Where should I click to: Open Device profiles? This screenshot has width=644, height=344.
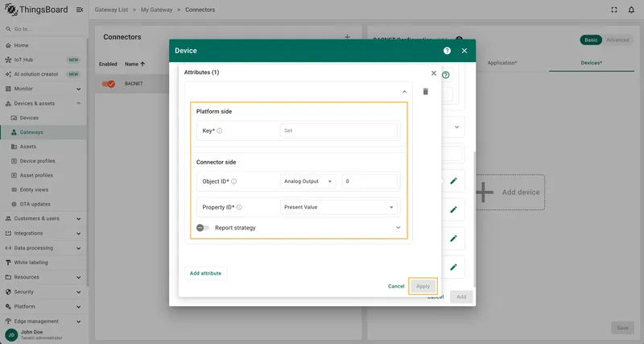(x=43, y=160)
